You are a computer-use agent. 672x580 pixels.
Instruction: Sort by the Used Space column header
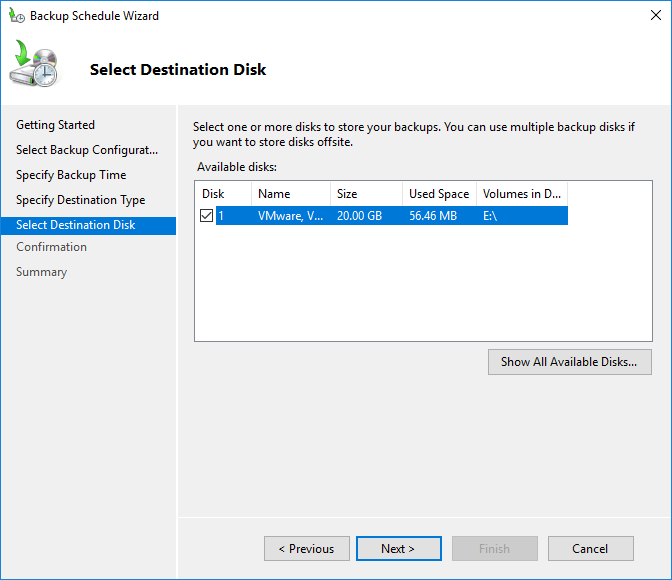tap(439, 194)
